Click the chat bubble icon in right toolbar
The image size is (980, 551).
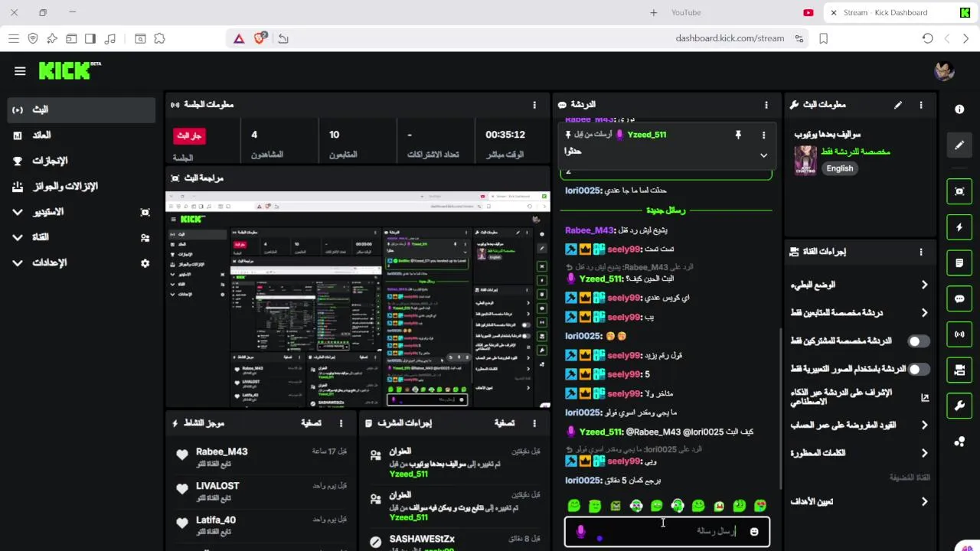click(x=959, y=298)
